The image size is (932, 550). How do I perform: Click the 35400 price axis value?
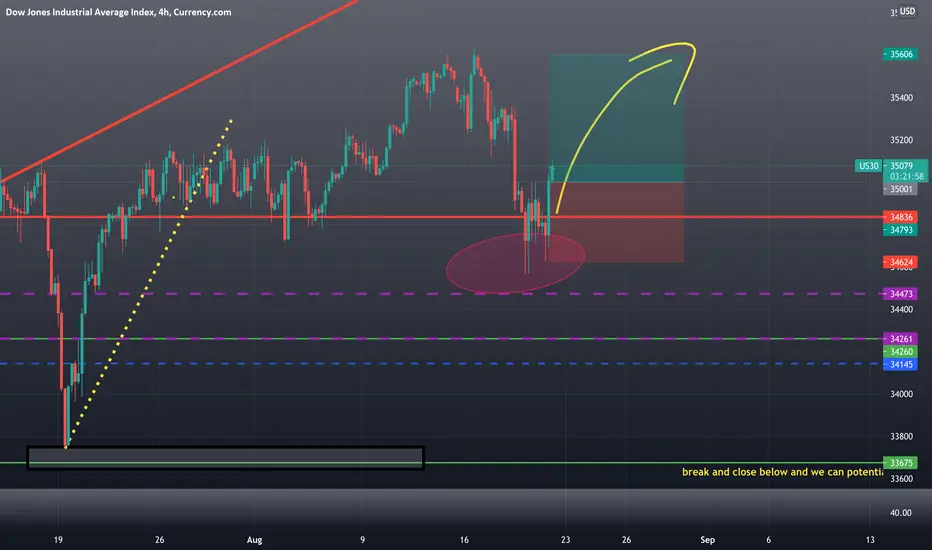coord(901,98)
